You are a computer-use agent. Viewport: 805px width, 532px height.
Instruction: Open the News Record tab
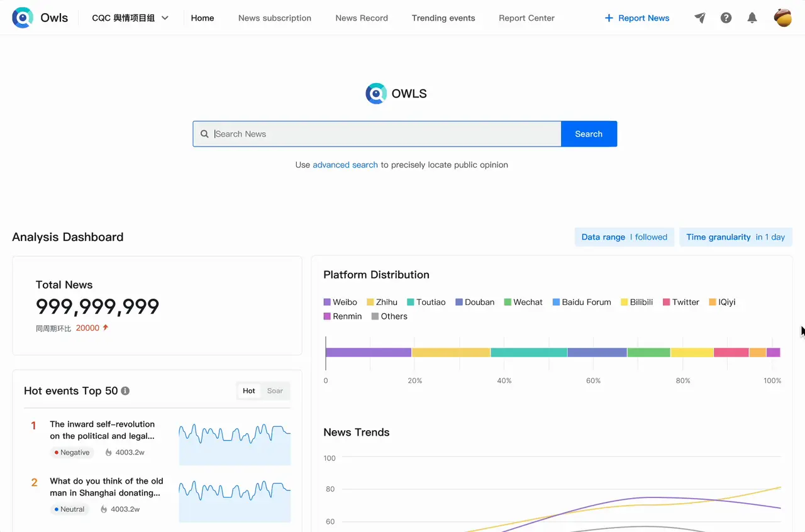(362, 18)
